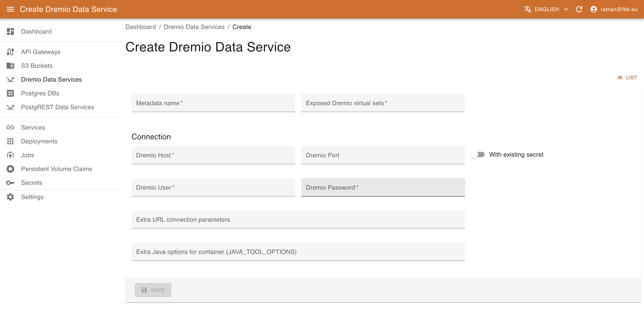Open Jobs in the sidebar
This screenshot has height=309, width=644.
coord(61,155)
